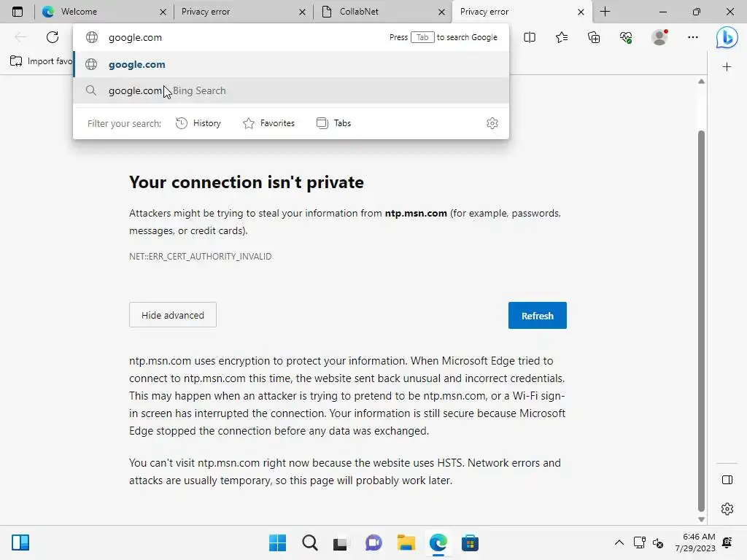The width and height of the screenshot is (747, 560).
Task: Open Settings and more ellipsis menu
Action: [x=693, y=37]
